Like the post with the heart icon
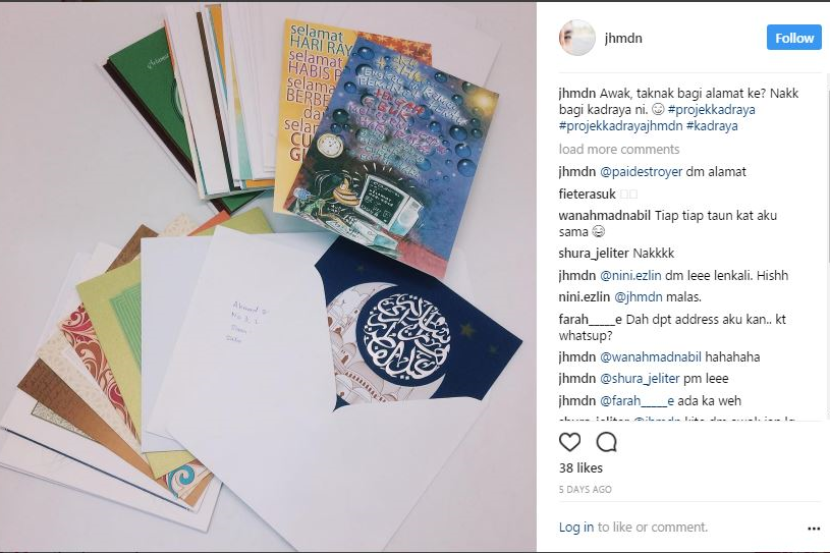Viewport: 830px width, 553px height. pyautogui.click(x=570, y=442)
